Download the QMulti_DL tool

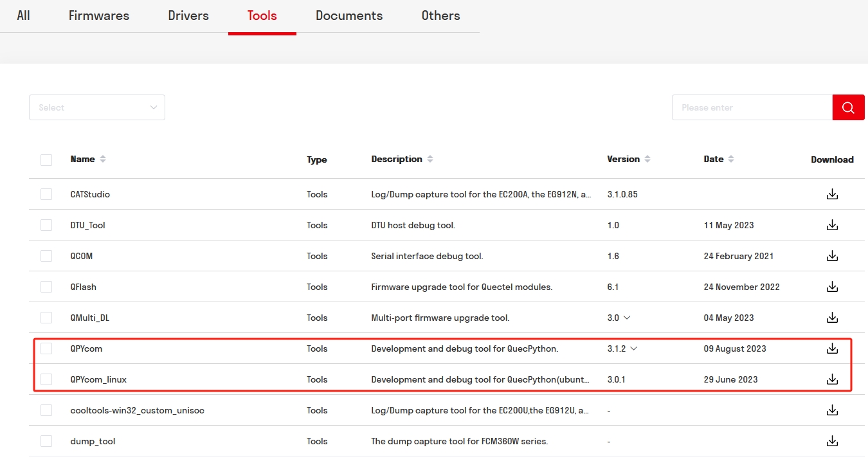(x=832, y=318)
